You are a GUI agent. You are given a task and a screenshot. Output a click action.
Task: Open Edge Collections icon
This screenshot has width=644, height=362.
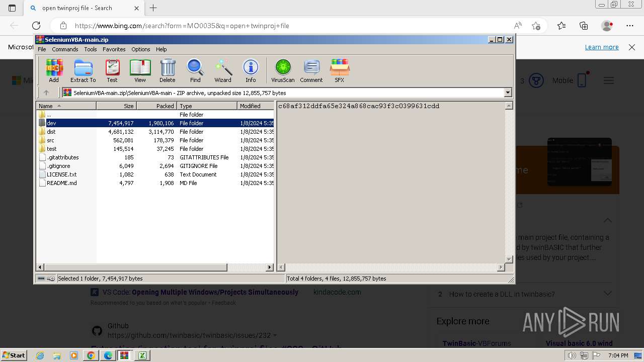[x=584, y=26]
